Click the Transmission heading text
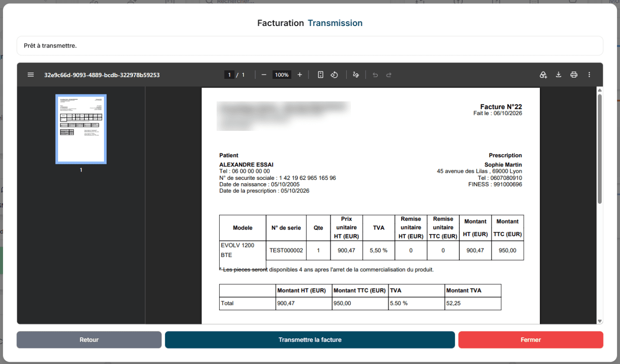620x364 pixels. pyautogui.click(x=335, y=23)
